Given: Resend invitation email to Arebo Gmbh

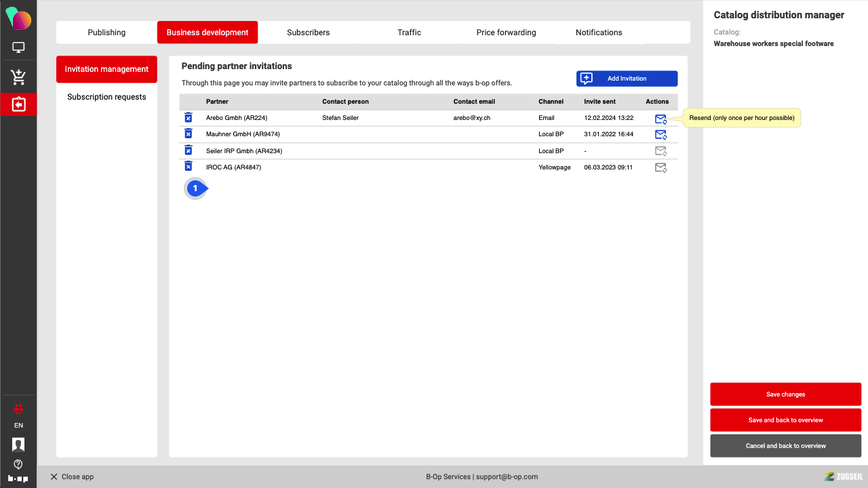Looking at the screenshot, I should (x=660, y=119).
